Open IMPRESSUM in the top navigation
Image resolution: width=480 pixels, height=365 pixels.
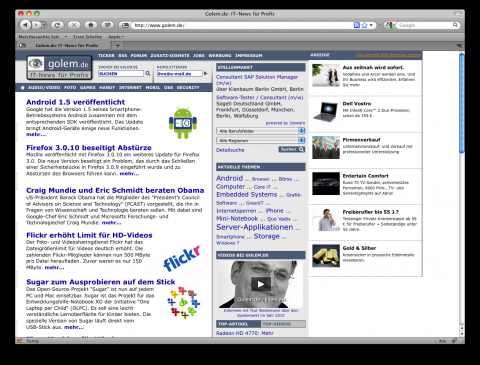pos(249,55)
